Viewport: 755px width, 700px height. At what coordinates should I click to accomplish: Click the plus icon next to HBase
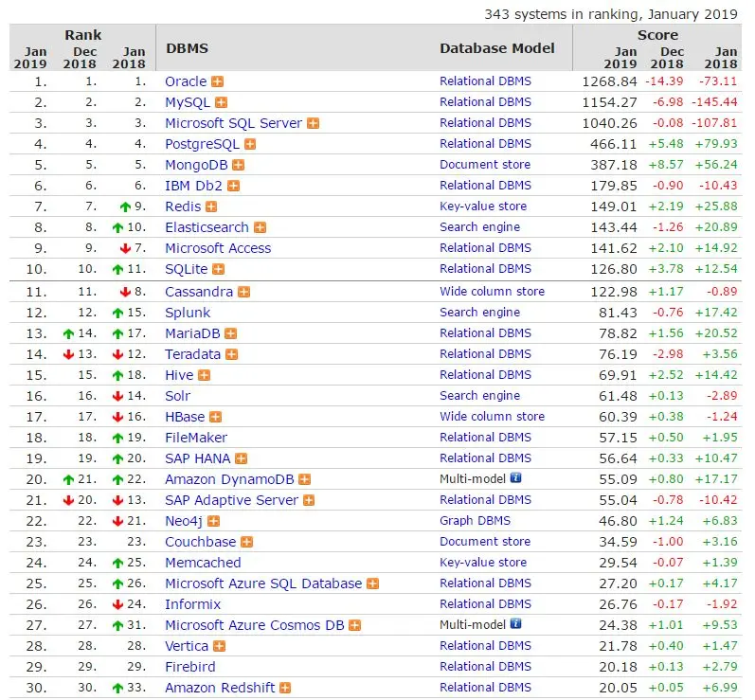[x=216, y=417]
